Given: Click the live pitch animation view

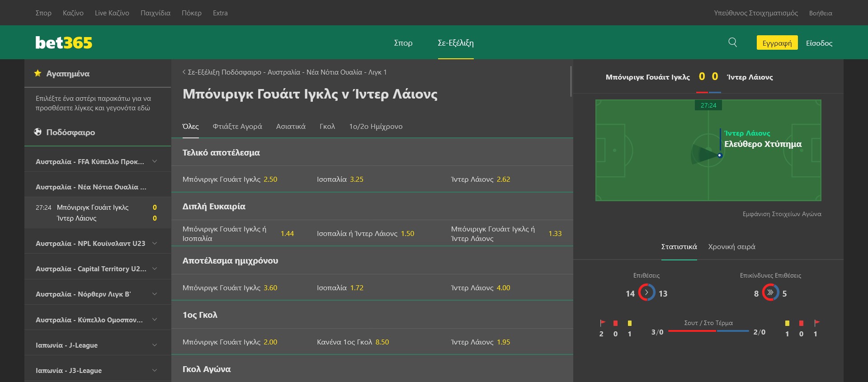Looking at the screenshot, I should (x=708, y=151).
